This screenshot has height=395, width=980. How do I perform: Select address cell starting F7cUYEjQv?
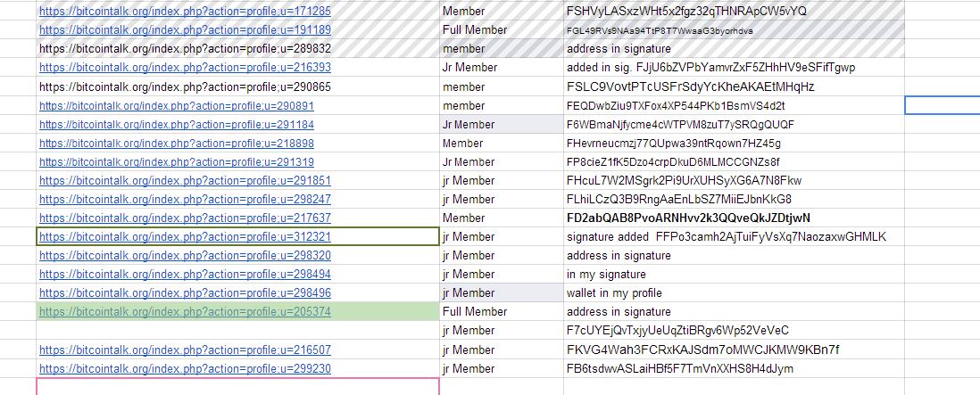click(x=735, y=330)
